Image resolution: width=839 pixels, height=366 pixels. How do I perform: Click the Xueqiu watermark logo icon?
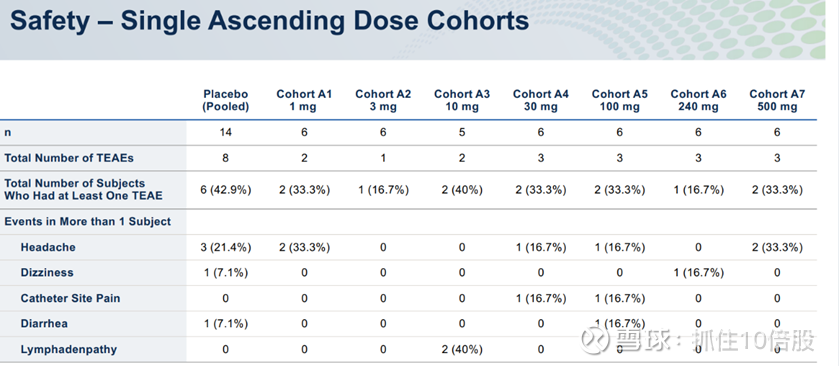pyautogui.click(x=596, y=340)
